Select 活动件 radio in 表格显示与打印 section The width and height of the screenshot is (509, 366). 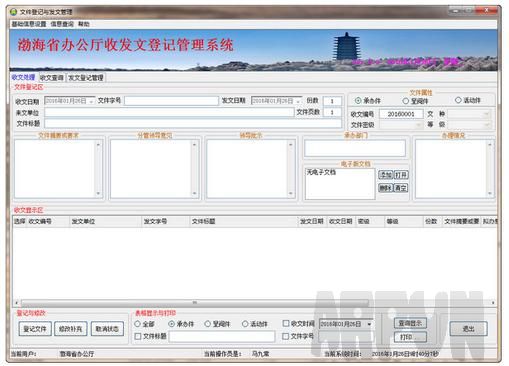(x=245, y=324)
